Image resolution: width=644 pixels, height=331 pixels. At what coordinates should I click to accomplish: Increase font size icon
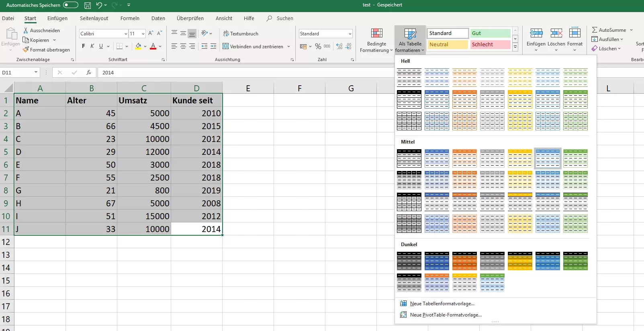[151, 33]
